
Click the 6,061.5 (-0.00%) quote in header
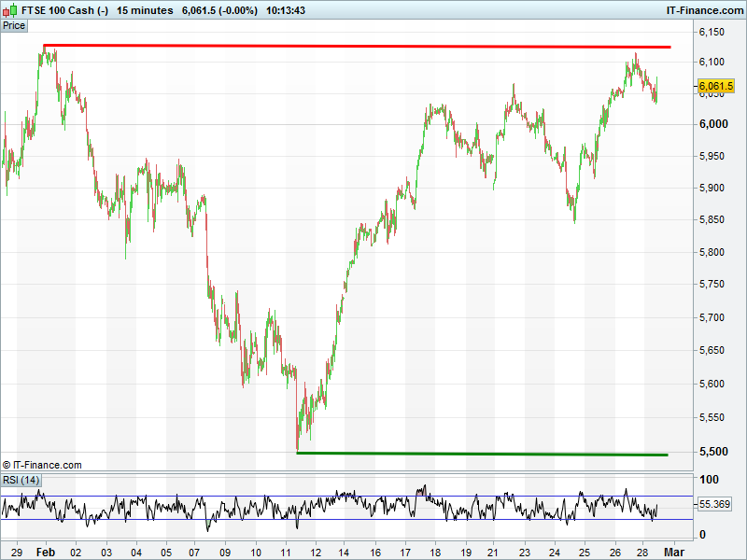(219, 10)
